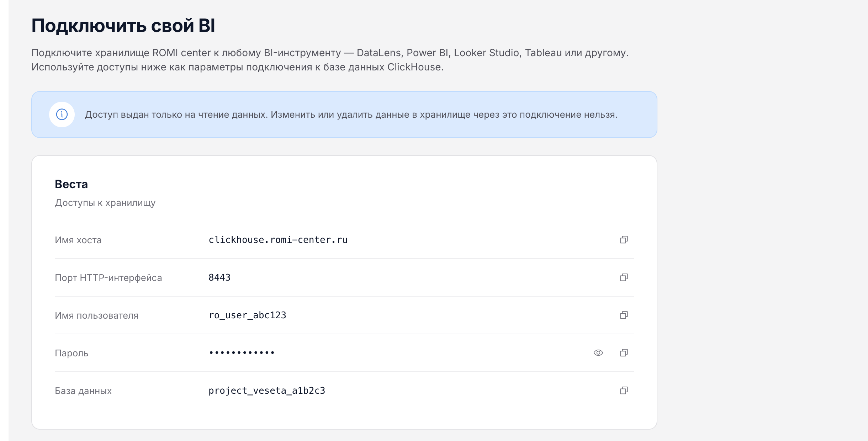Copy the database name project_veseta_a1b2c3
The height and width of the screenshot is (441, 868).
pyautogui.click(x=624, y=390)
